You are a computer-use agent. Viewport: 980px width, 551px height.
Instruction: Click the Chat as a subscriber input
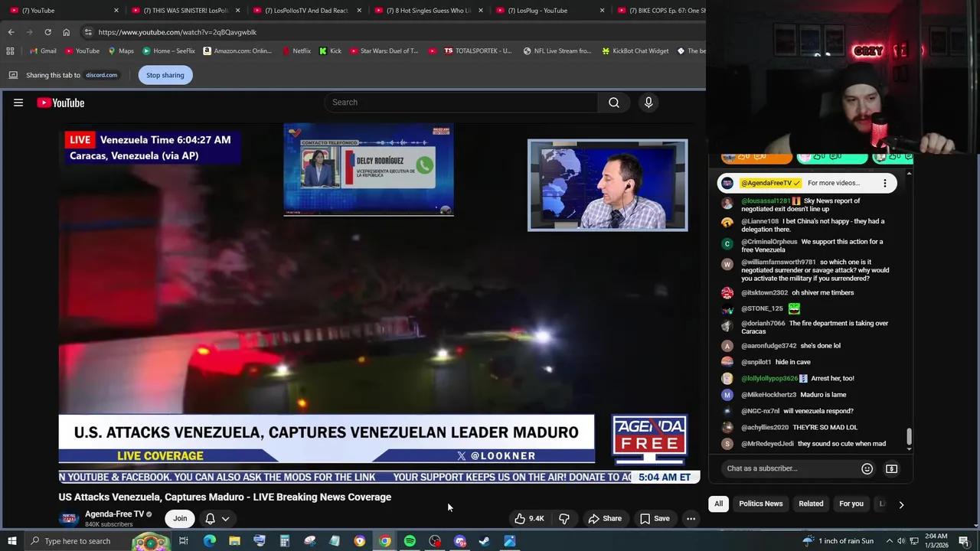(x=789, y=468)
